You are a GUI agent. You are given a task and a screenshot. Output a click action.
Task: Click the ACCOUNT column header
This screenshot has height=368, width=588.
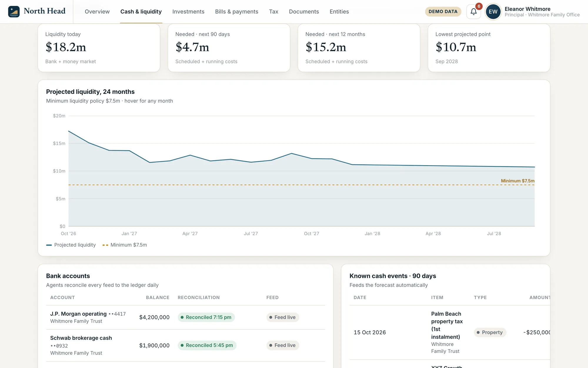click(x=62, y=298)
